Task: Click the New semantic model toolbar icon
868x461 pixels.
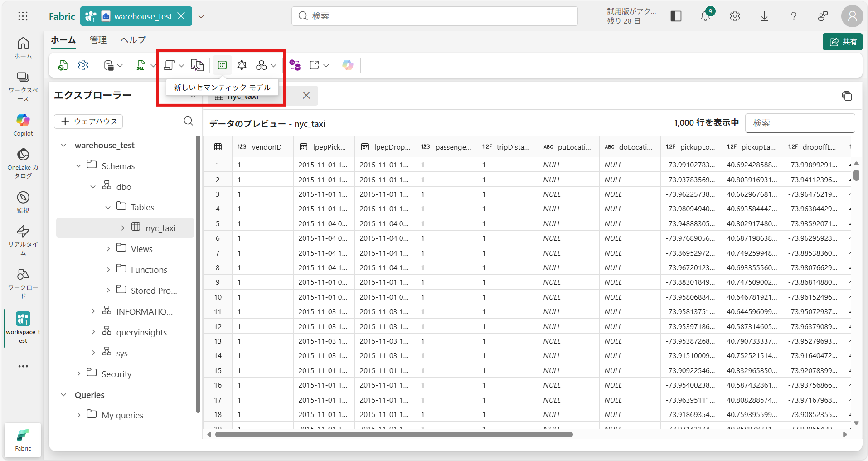Action: tap(222, 65)
